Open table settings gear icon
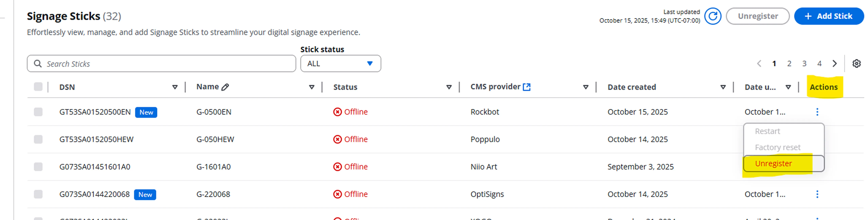The image size is (868, 220). point(856,64)
